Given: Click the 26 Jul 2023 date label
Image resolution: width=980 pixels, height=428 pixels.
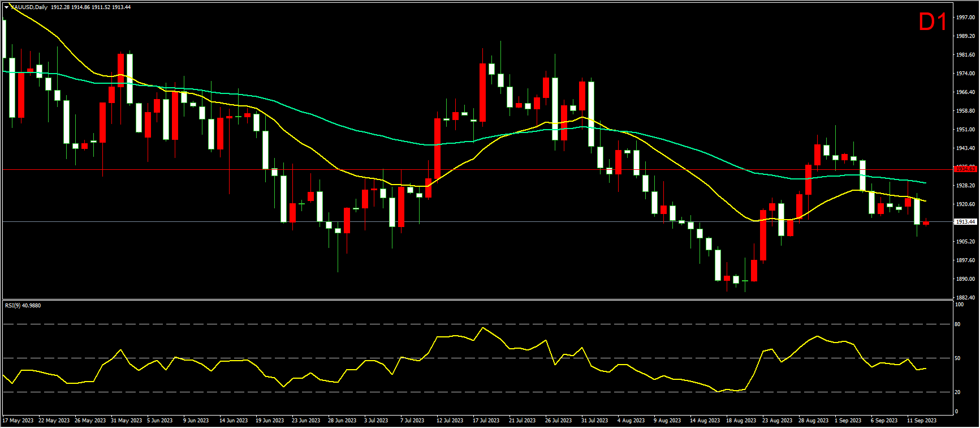Looking at the screenshot, I should coord(559,421).
